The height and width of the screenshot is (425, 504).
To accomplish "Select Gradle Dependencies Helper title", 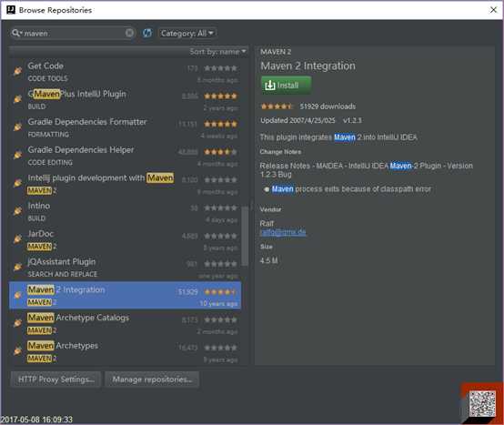I will coord(81,150).
